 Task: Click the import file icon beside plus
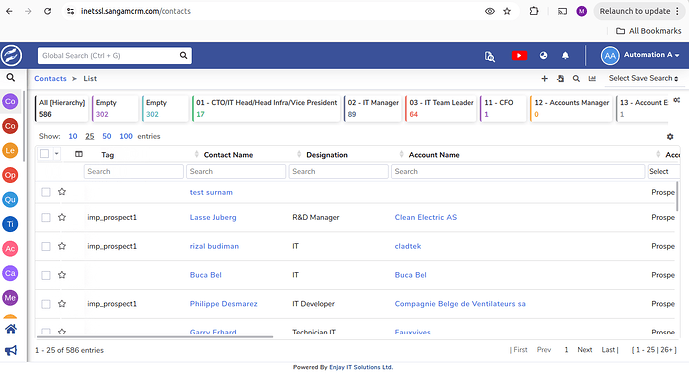(560, 79)
